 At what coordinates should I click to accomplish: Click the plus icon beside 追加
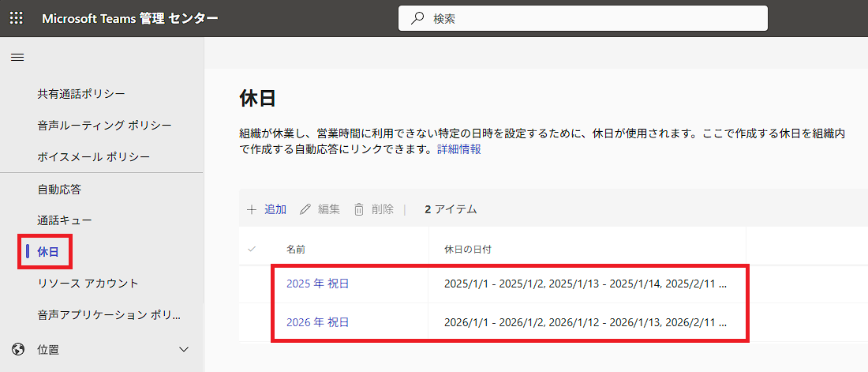[252, 209]
